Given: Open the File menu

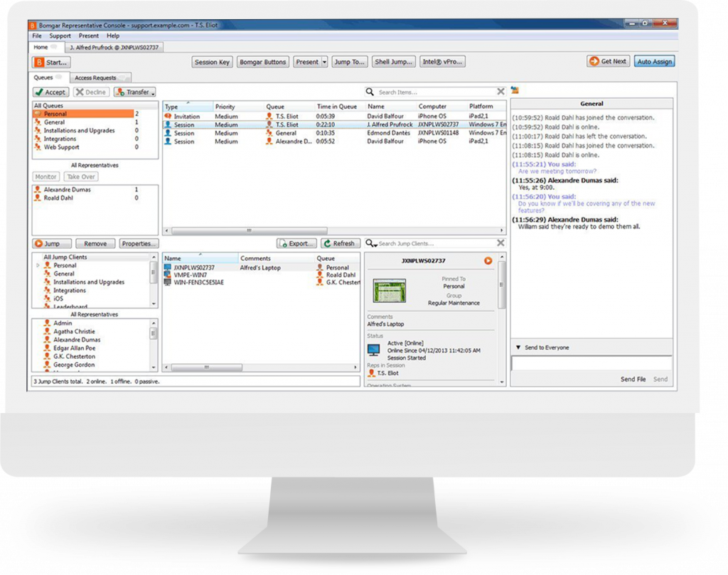Looking at the screenshot, I should click(37, 36).
